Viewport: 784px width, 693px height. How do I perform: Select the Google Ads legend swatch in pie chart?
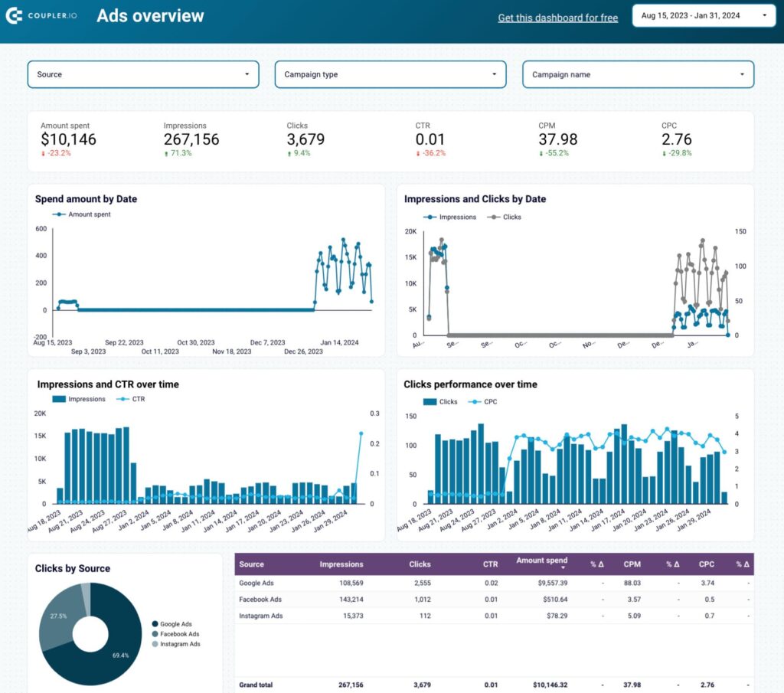(155, 624)
